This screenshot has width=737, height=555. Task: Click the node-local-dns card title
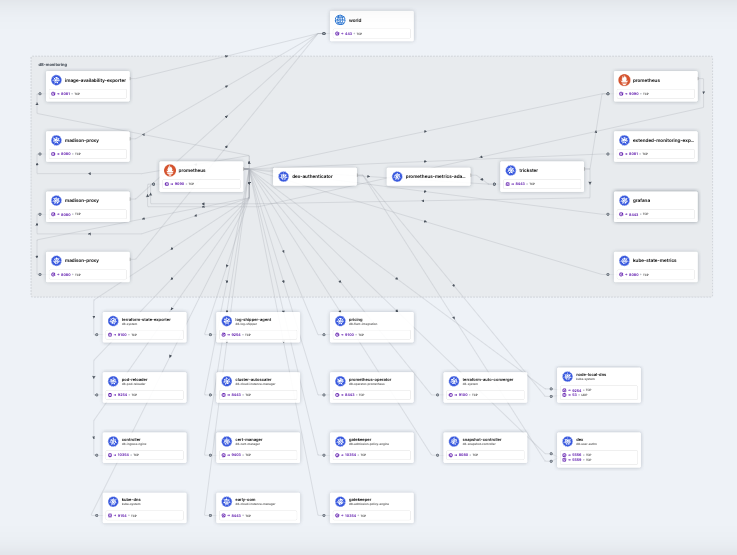pyautogui.click(x=591, y=375)
